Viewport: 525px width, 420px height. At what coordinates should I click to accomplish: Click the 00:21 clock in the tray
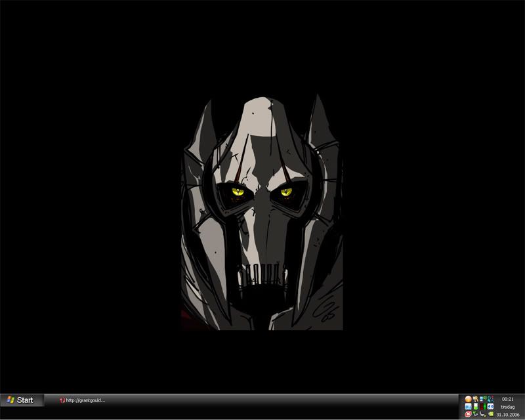507,399
